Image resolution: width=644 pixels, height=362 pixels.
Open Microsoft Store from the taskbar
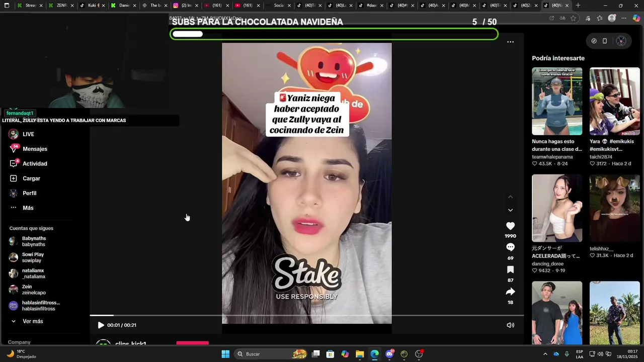click(330, 354)
